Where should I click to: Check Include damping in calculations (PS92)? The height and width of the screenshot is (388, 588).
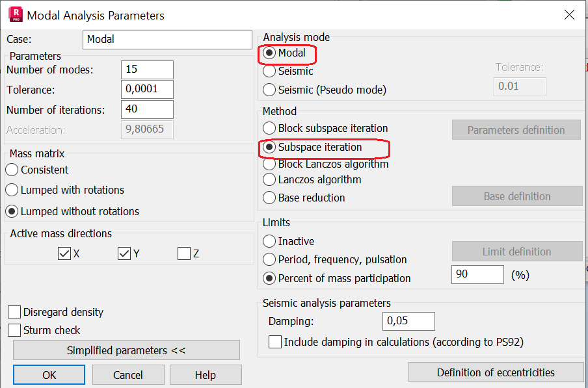point(275,342)
